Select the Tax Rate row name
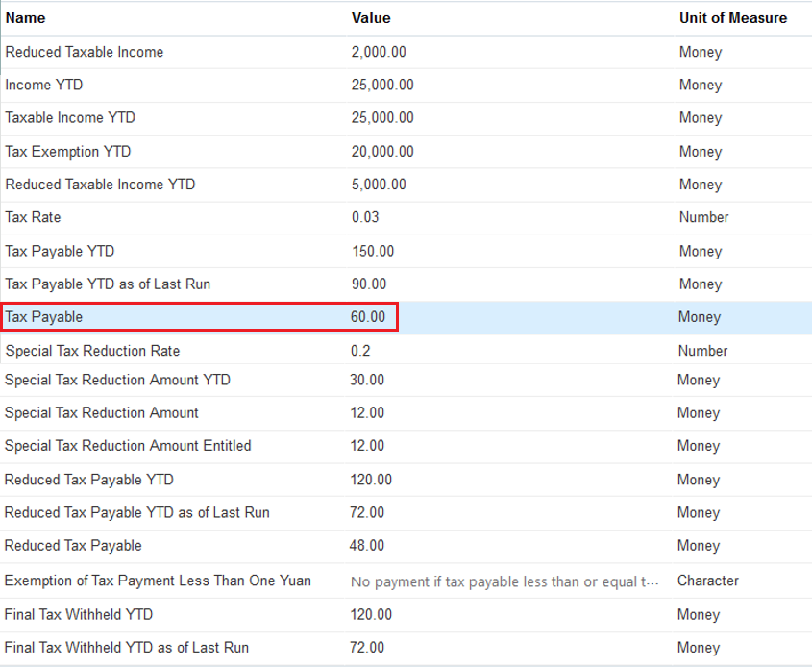The height and width of the screenshot is (667, 812). point(33,217)
